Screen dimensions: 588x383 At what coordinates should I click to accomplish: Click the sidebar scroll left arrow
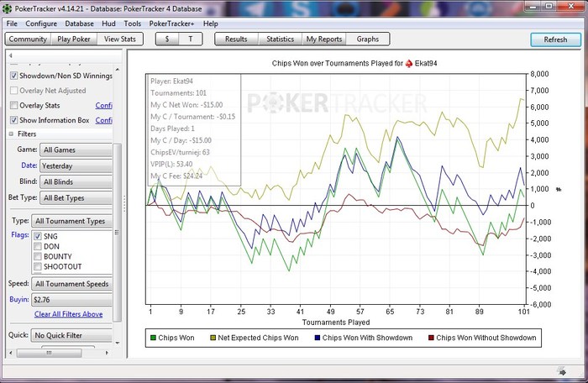coord(10,353)
